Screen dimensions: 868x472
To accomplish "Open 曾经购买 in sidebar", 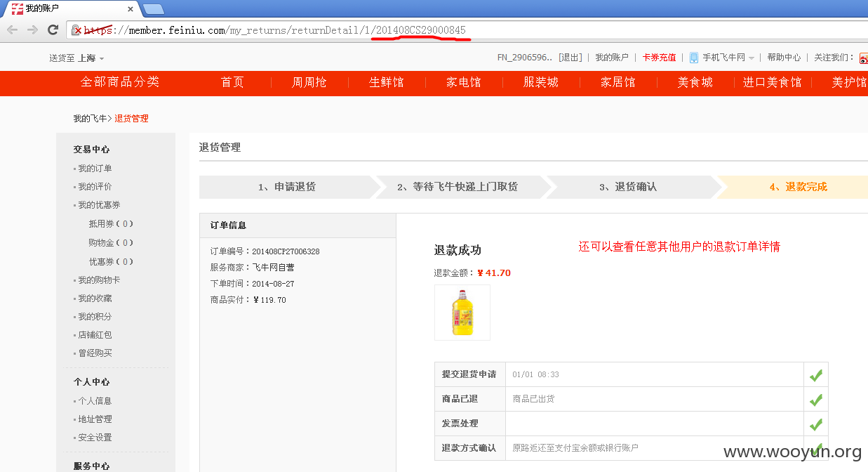I will pos(95,353).
